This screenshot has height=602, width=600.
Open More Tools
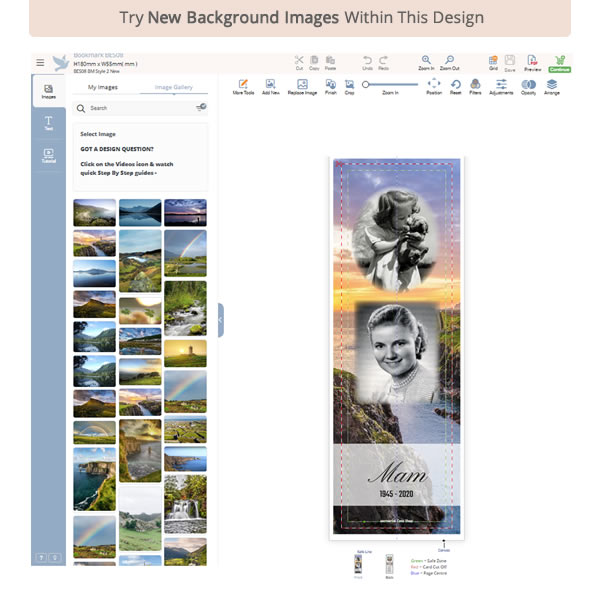pyautogui.click(x=243, y=87)
